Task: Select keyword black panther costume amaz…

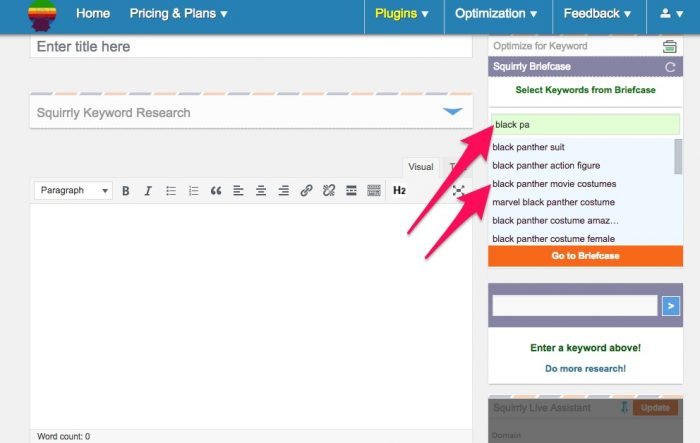Action: 555,221
